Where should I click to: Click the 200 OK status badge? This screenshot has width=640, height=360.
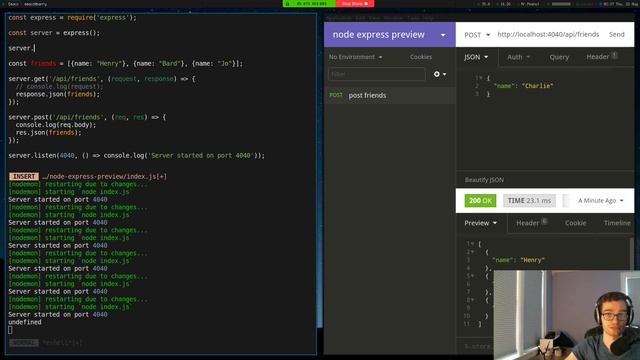pos(480,201)
